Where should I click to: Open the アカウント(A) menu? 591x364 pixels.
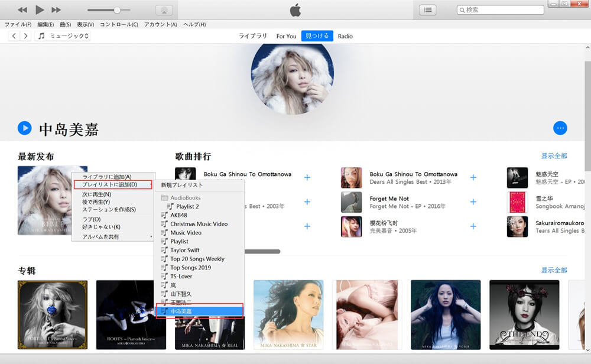160,24
